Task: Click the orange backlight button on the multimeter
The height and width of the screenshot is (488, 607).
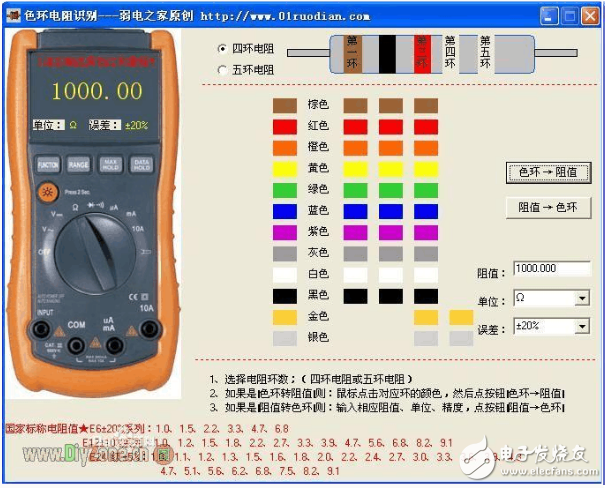Action: pos(46,190)
